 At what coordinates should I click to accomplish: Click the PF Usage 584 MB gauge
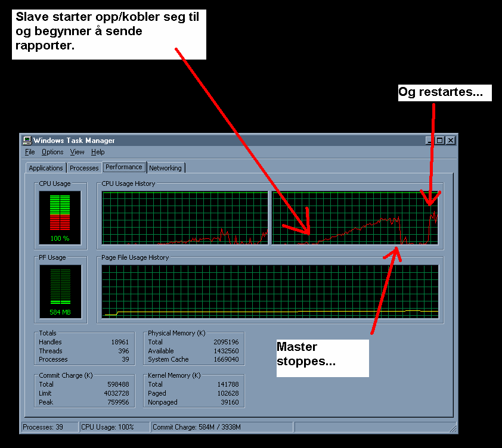(x=60, y=291)
